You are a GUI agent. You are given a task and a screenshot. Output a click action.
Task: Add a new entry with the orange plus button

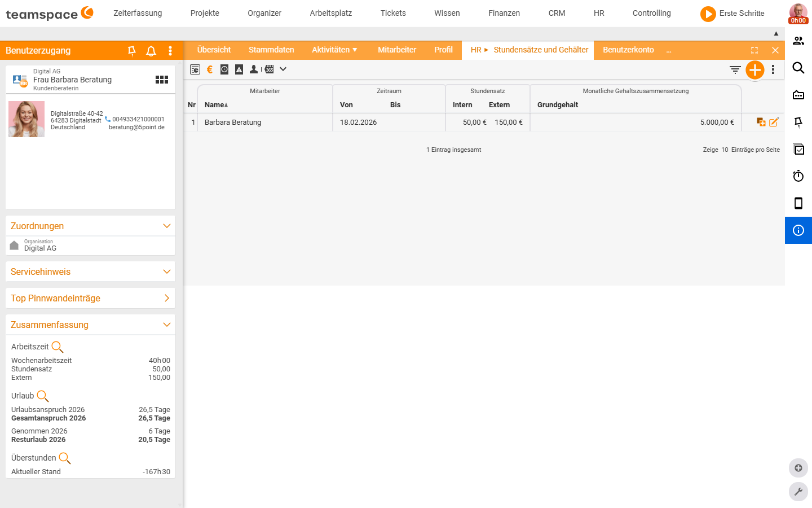coord(755,70)
